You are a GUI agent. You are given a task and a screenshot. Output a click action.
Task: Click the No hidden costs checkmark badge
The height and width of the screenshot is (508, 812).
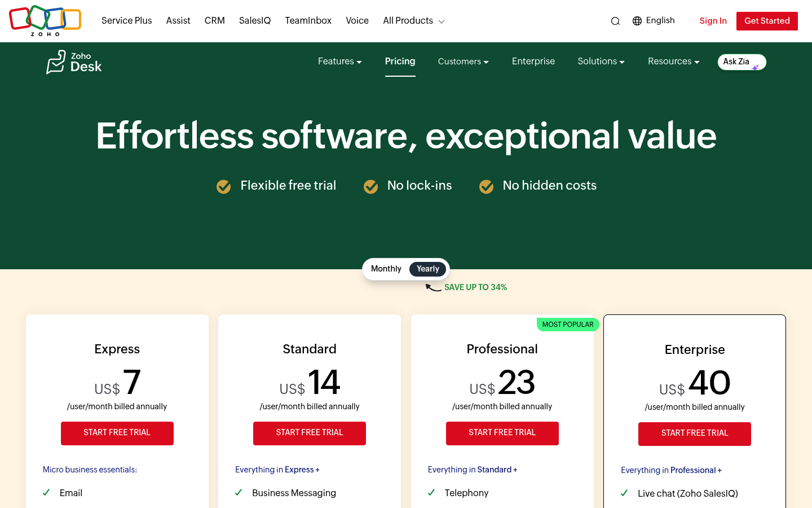pos(486,186)
